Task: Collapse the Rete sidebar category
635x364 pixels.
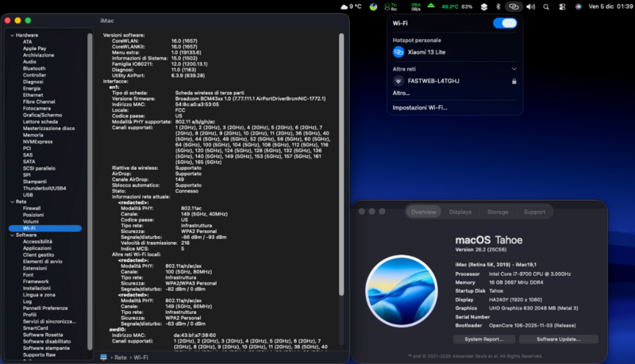Action: coord(11,201)
